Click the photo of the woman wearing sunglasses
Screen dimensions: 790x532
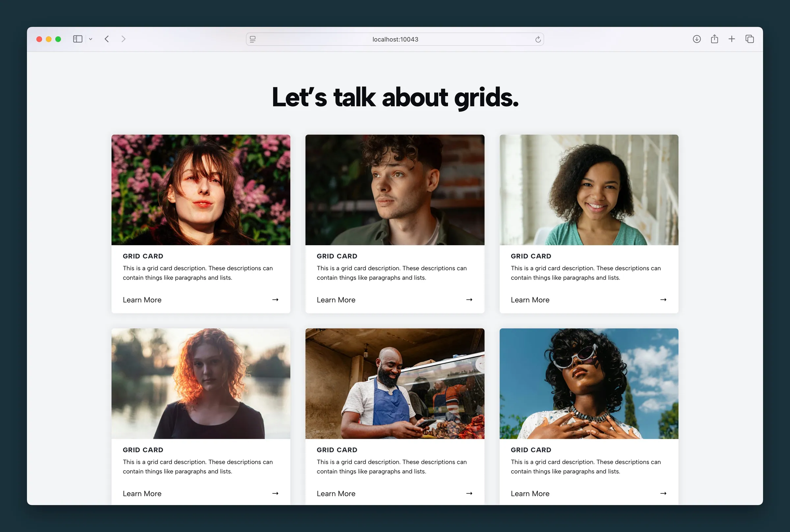click(589, 384)
